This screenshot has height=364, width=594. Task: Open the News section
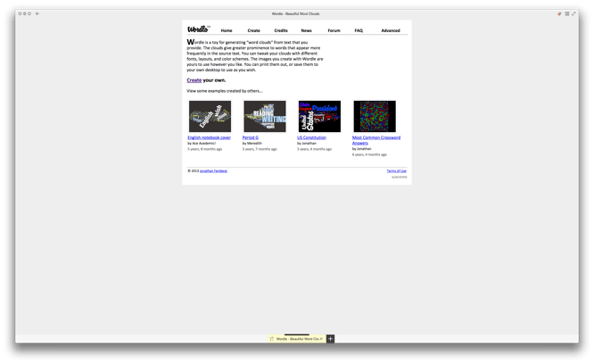(307, 30)
